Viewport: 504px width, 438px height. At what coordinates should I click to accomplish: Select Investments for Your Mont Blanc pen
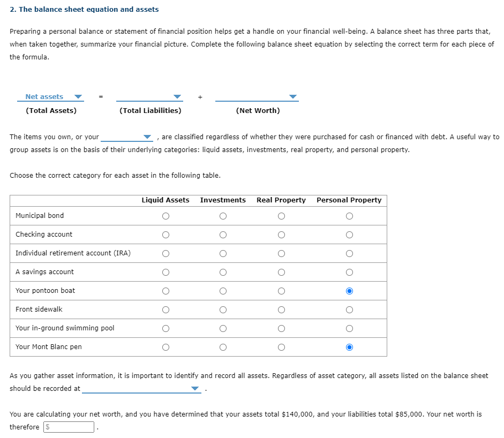(223, 347)
